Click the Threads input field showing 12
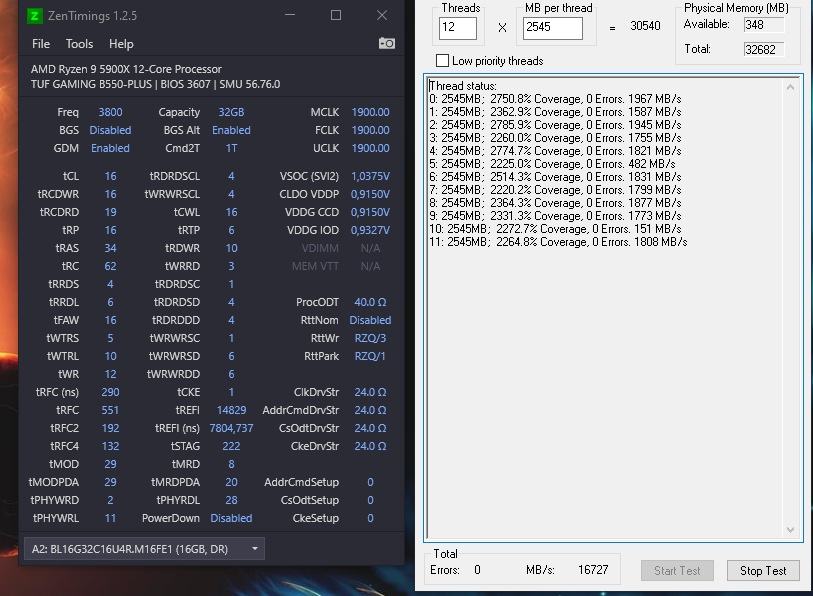Image resolution: width=813 pixels, height=596 pixels. [x=457, y=28]
